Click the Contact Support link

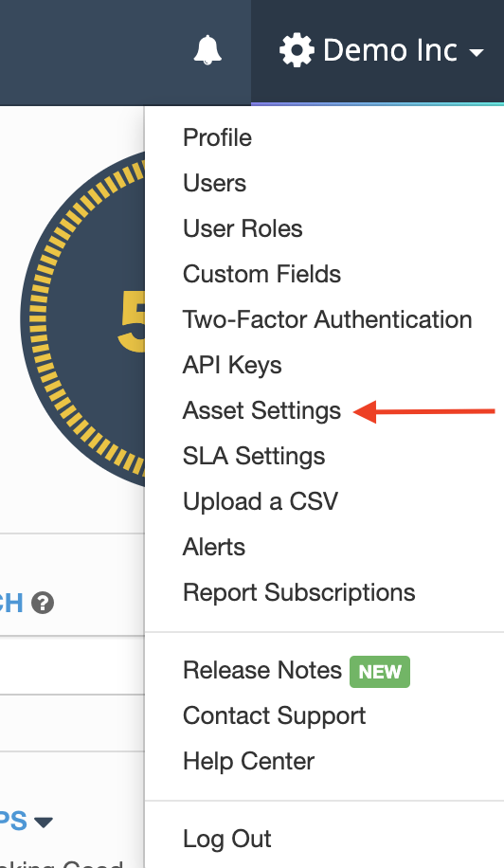[275, 715]
